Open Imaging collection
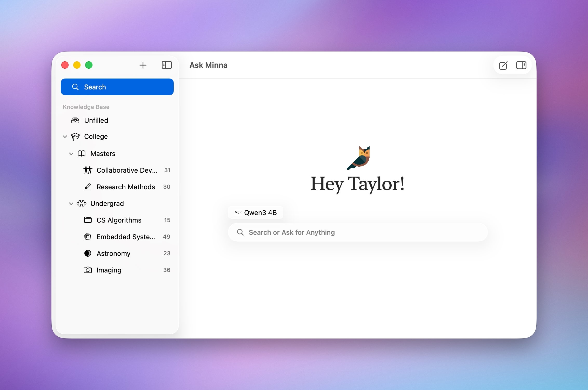This screenshot has width=588, height=390. tap(117, 270)
